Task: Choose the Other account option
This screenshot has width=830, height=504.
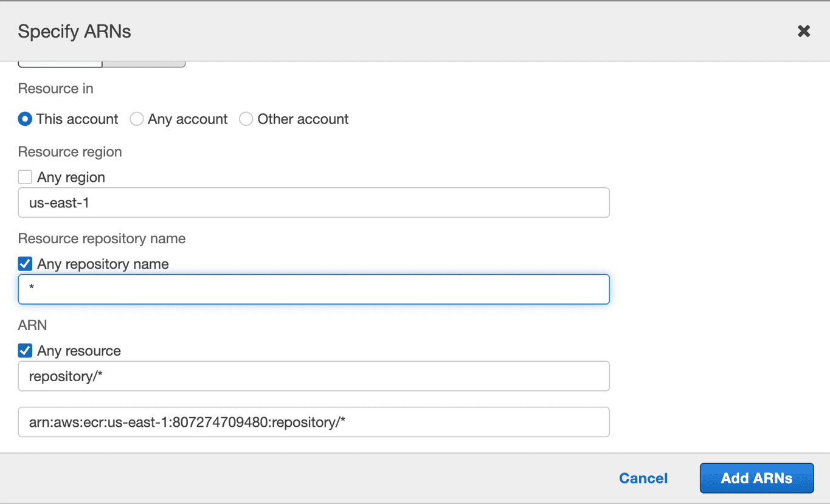Action: click(246, 119)
